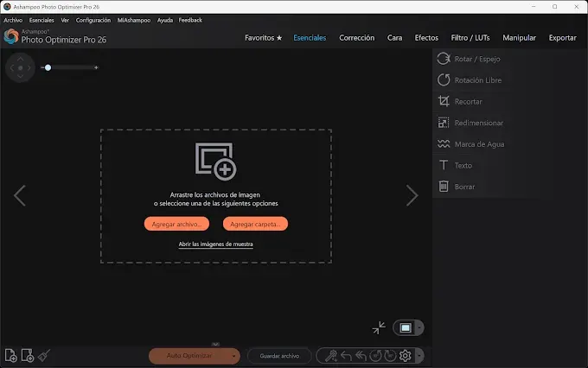Go to next image with right arrow
The width and height of the screenshot is (588, 368).
click(412, 195)
